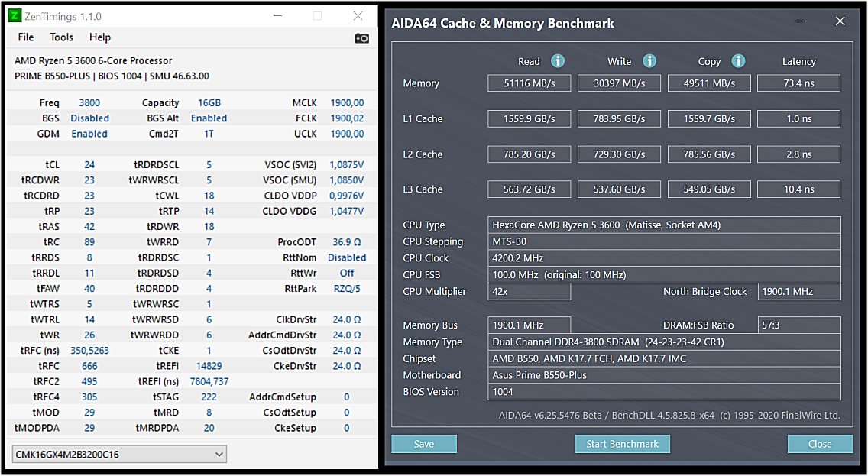Show info for the Read column

coord(558,61)
